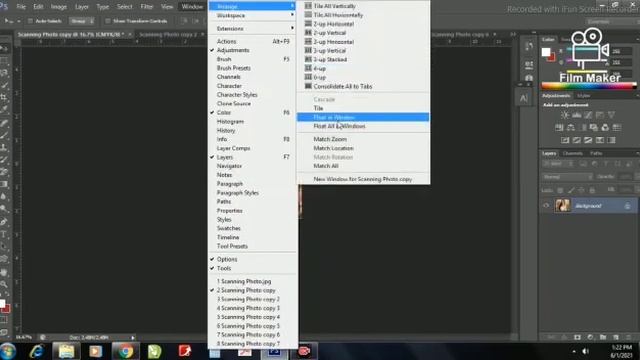Expand the Extensions submenu
Viewport: 640px width, 360px height.
(x=252, y=29)
